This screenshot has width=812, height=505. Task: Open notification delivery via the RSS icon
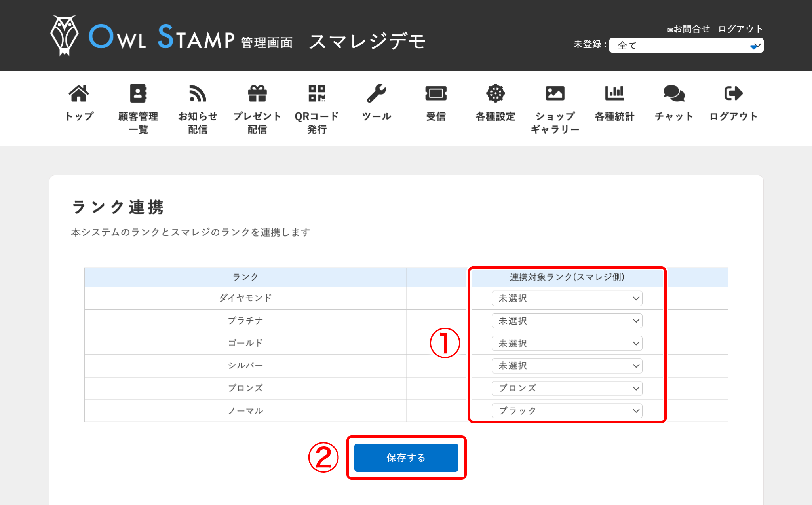click(198, 94)
